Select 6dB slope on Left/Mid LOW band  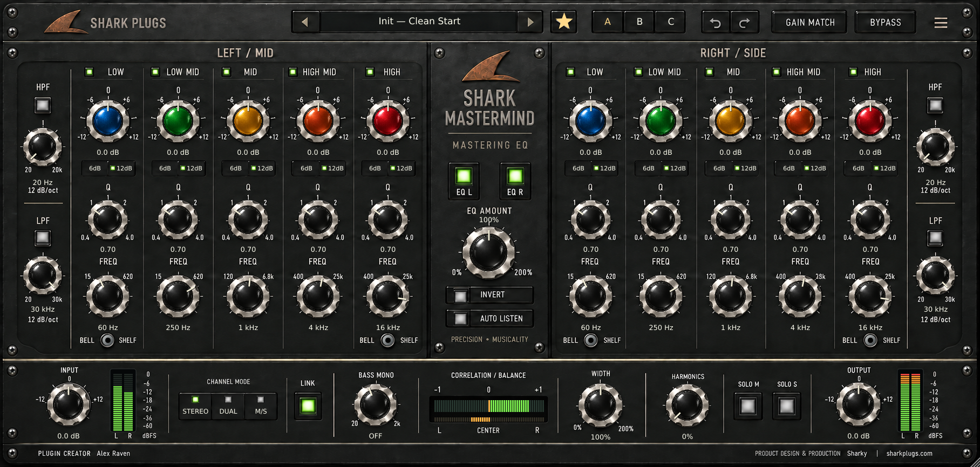(x=95, y=168)
